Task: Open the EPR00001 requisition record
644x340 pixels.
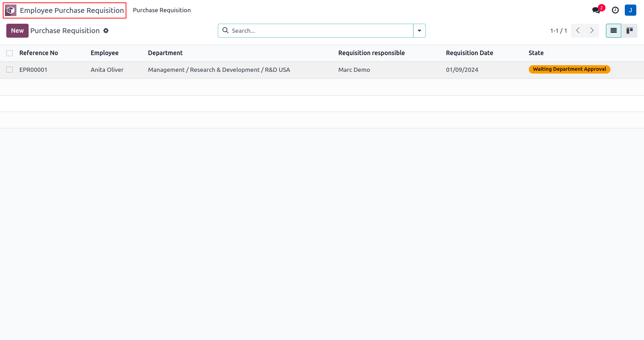Action: pos(34,70)
